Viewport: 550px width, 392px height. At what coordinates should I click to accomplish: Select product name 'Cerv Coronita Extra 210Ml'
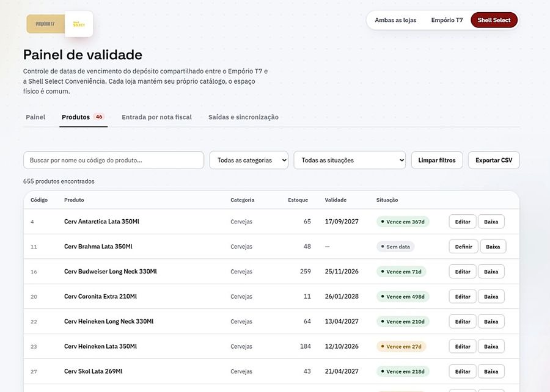click(x=100, y=296)
